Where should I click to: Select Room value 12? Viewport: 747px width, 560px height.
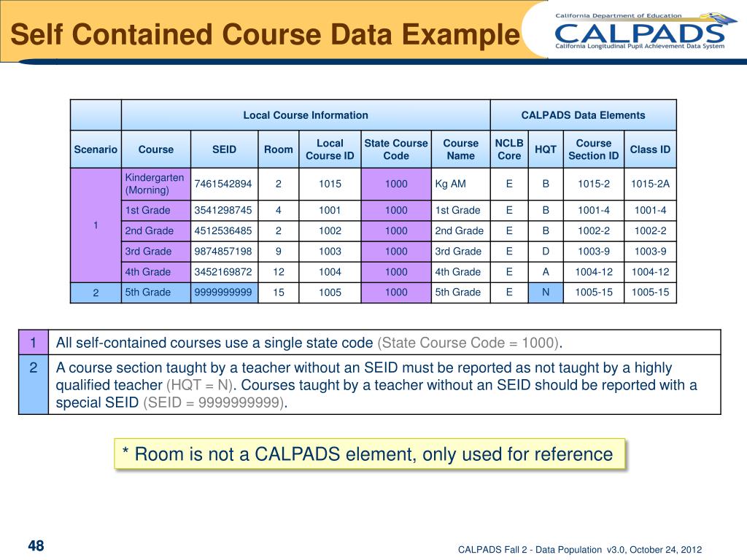278,272
